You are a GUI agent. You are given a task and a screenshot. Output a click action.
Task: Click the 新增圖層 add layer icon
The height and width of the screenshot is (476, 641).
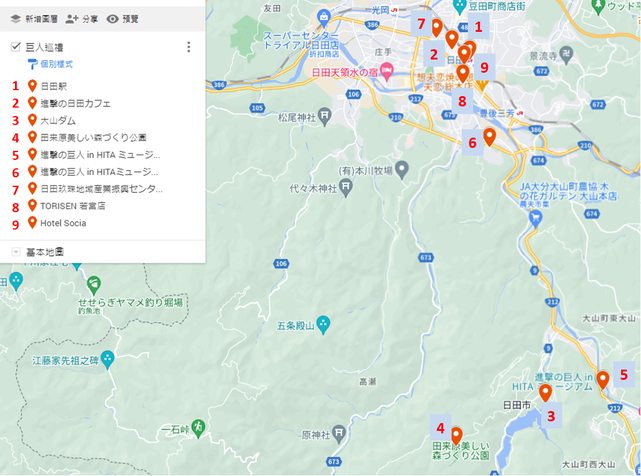tap(15, 18)
